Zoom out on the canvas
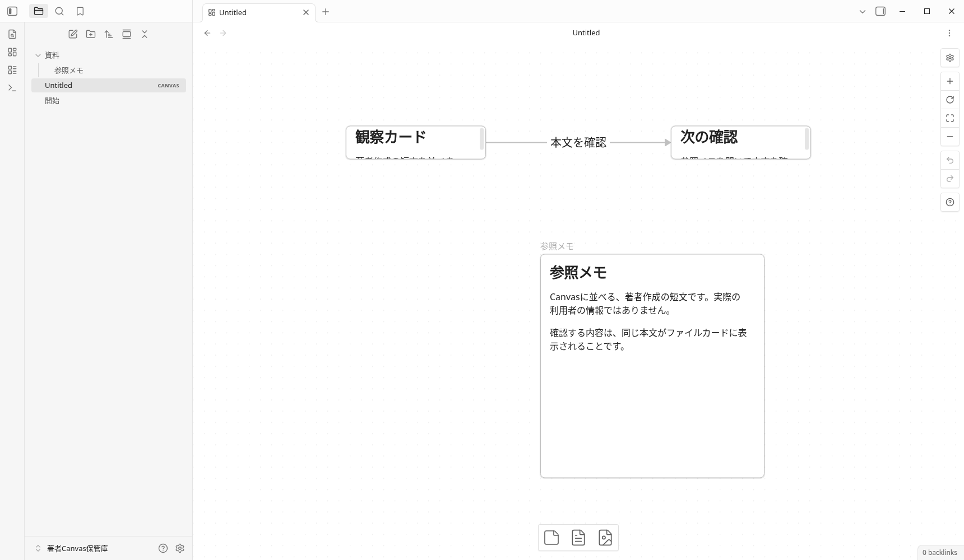Image resolution: width=964 pixels, height=560 pixels. click(x=950, y=137)
